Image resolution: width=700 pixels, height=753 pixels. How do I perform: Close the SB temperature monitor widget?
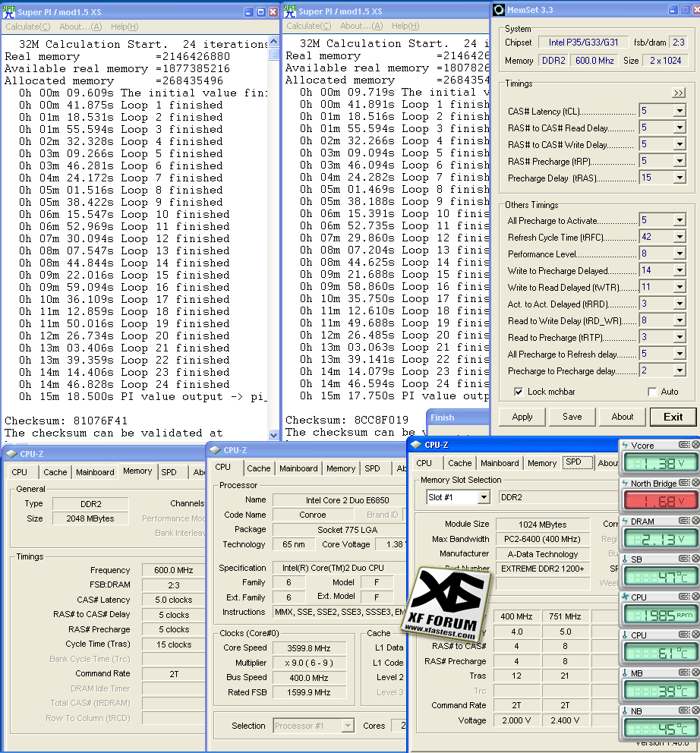pyautogui.click(x=694, y=559)
